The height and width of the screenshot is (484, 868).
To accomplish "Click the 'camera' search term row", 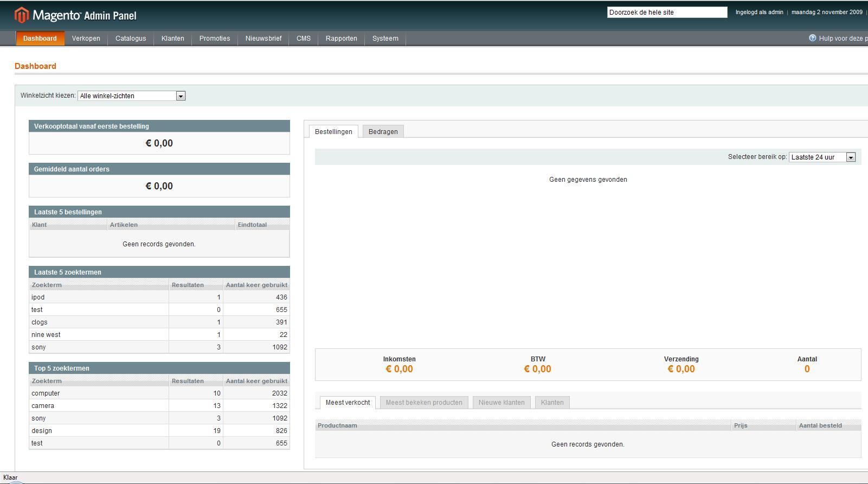I will coord(159,406).
